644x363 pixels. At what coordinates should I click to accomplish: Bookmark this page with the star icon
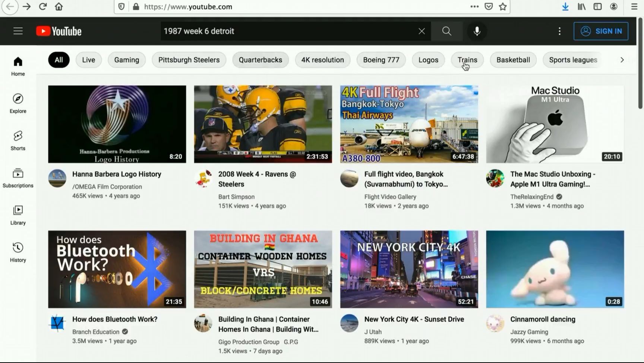tap(503, 7)
